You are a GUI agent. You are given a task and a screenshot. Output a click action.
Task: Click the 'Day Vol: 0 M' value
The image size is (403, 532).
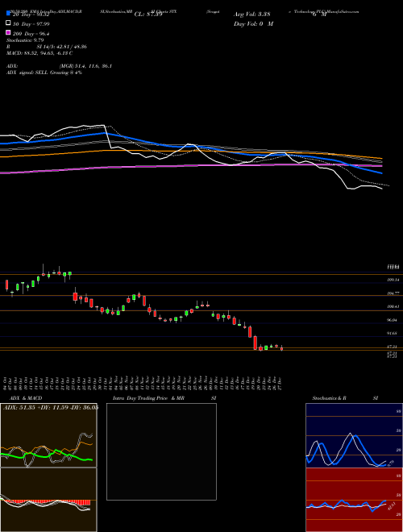[x=253, y=23]
